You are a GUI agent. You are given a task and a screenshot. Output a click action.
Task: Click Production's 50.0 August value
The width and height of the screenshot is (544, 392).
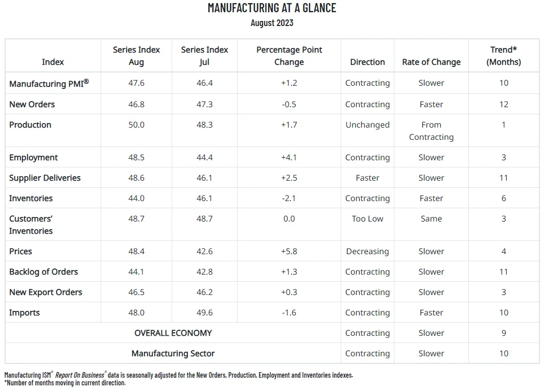point(136,125)
